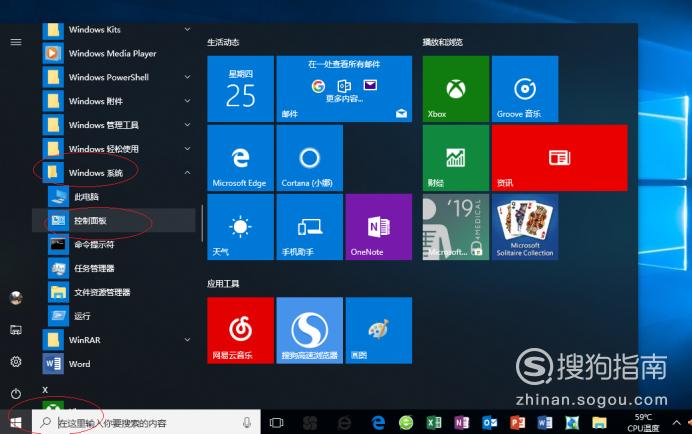Expand the WinRAR folder

(x=114, y=340)
